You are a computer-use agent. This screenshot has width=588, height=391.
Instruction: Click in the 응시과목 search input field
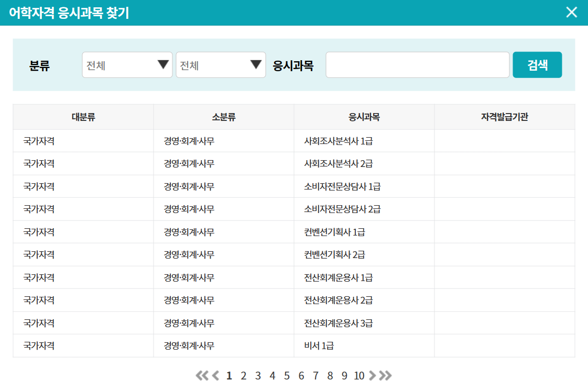[417, 64]
